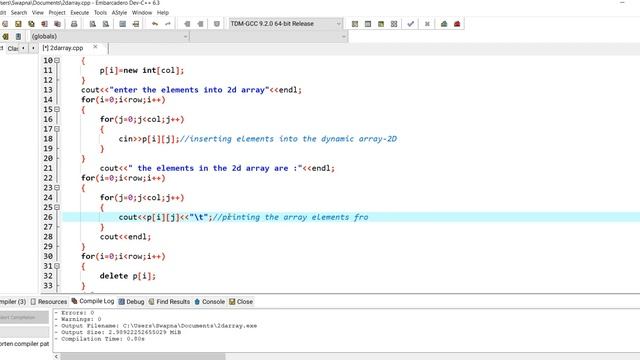Image resolution: width=640 pixels, height=360 pixels.
Task: Click the Save file toolbar icon
Action: 18,24
